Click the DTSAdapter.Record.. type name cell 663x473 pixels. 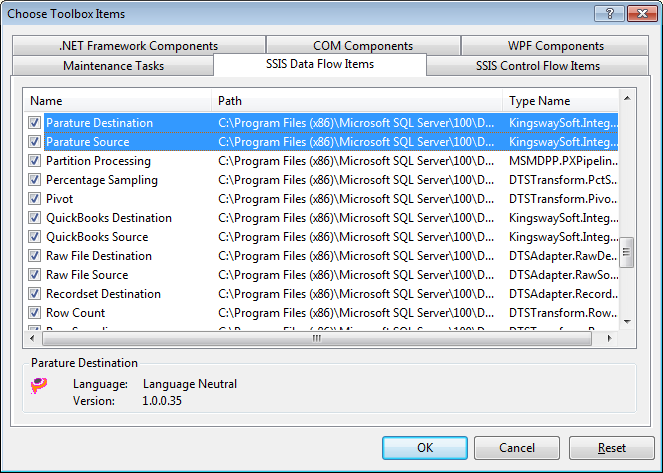(563, 294)
